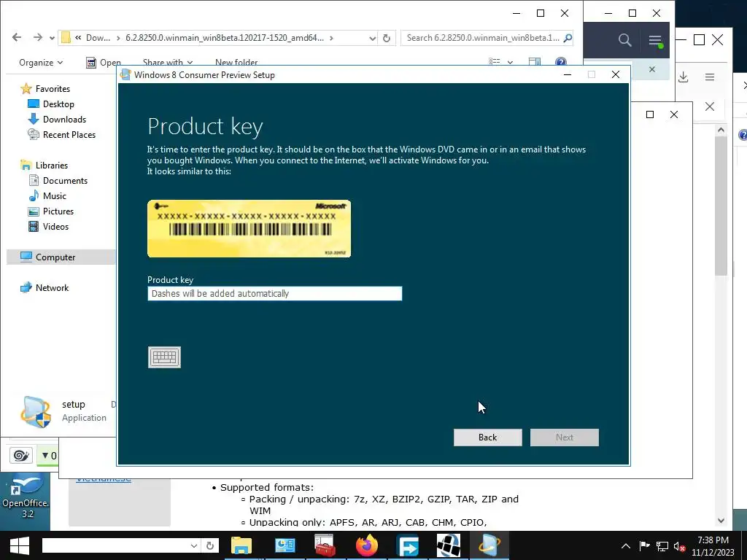The width and height of the screenshot is (747, 560).
Task: Click into the taskbar address box
Action: pyautogui.click(x=115, y=545)
